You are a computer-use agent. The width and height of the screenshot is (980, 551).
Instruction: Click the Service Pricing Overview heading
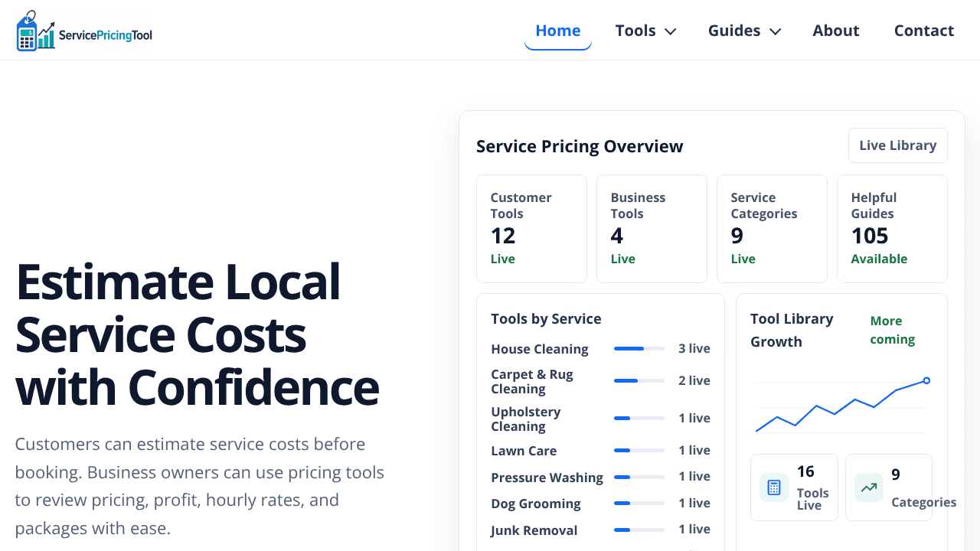(580, 146)
